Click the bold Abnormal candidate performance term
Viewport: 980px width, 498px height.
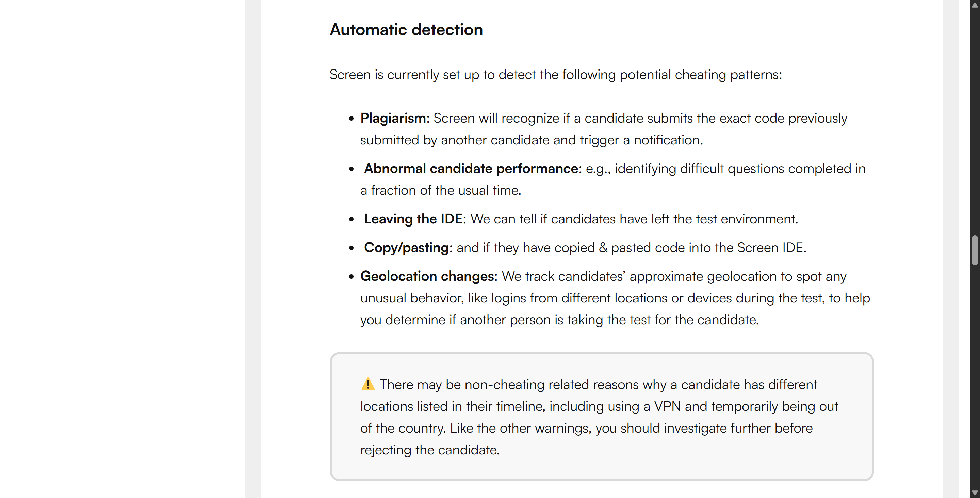pyautogui.click(x=471, y=168)
